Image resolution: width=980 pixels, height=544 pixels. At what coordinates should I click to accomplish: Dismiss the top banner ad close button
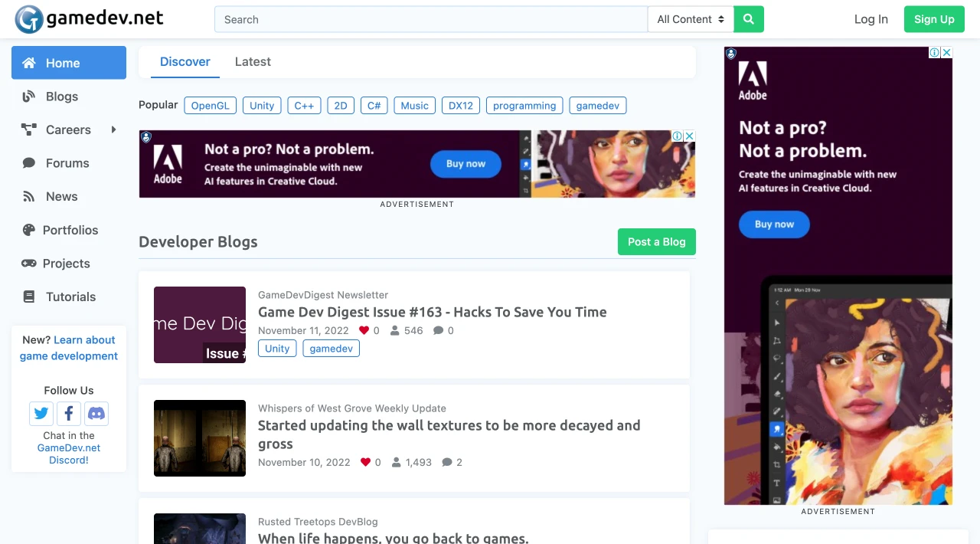point(689,136)
